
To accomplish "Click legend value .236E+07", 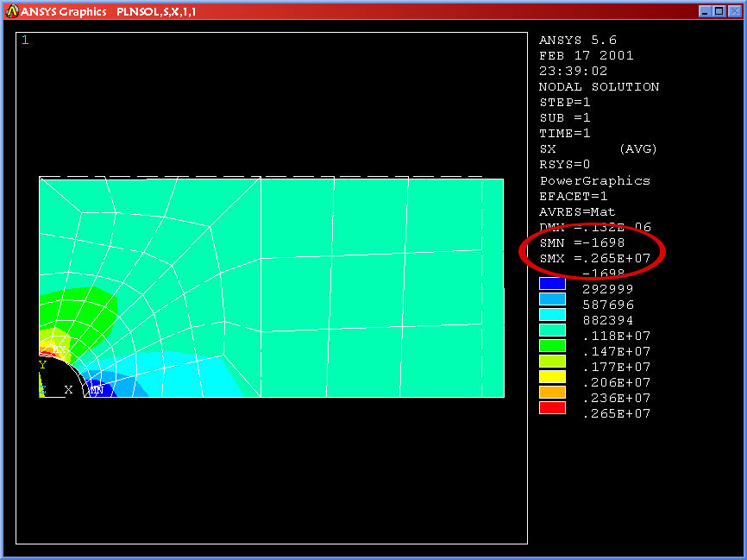I will tap(617, 398).
